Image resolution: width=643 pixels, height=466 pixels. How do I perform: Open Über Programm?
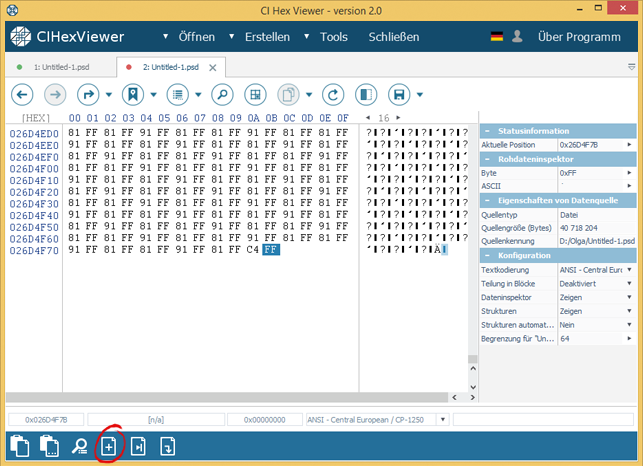click(579, 37)
